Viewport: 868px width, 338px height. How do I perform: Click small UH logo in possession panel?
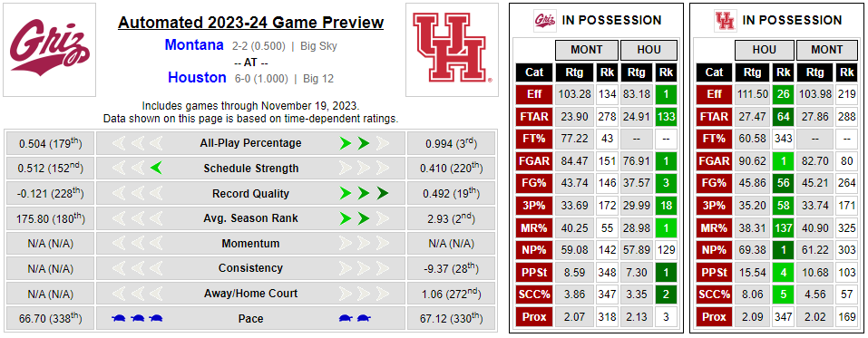coord(726,21)
